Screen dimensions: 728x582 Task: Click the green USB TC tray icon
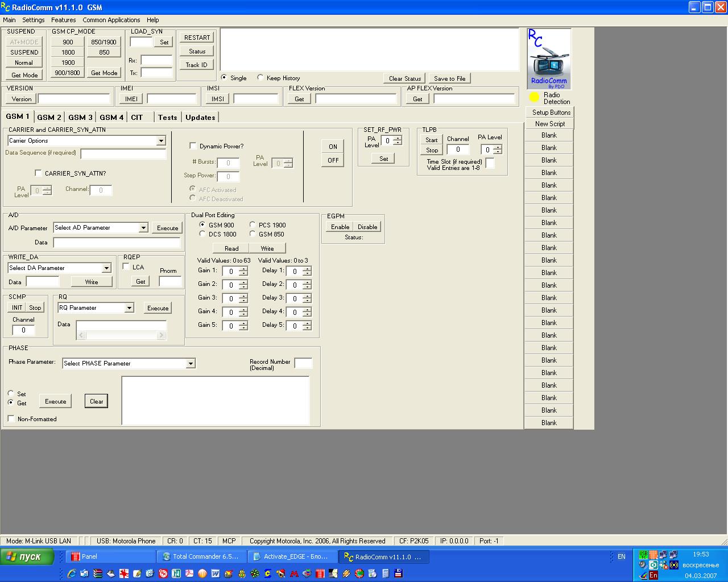coord(643,555)
